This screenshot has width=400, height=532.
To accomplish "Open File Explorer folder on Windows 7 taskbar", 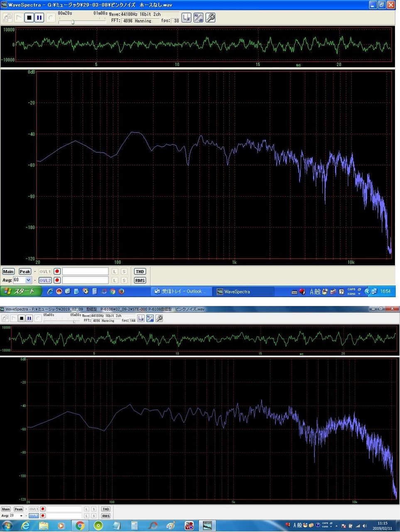I will pyautogui.click(x=44, y=526).
